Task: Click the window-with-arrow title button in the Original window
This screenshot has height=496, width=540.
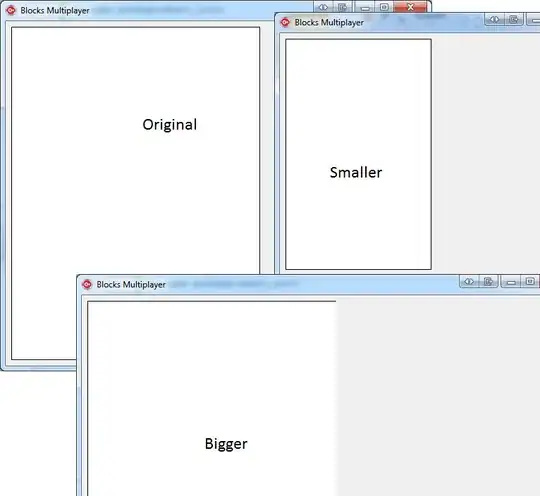Action: [x=342, y=7]
